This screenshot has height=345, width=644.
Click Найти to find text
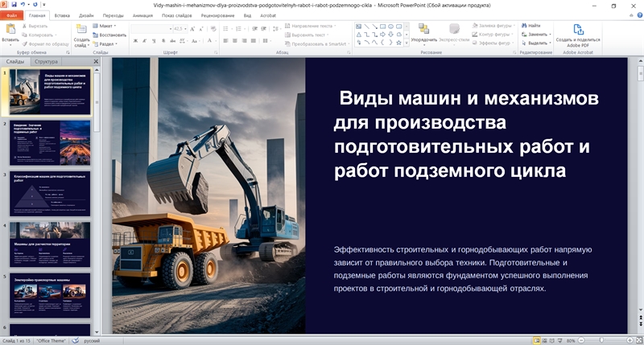click(x=531, y=26)
